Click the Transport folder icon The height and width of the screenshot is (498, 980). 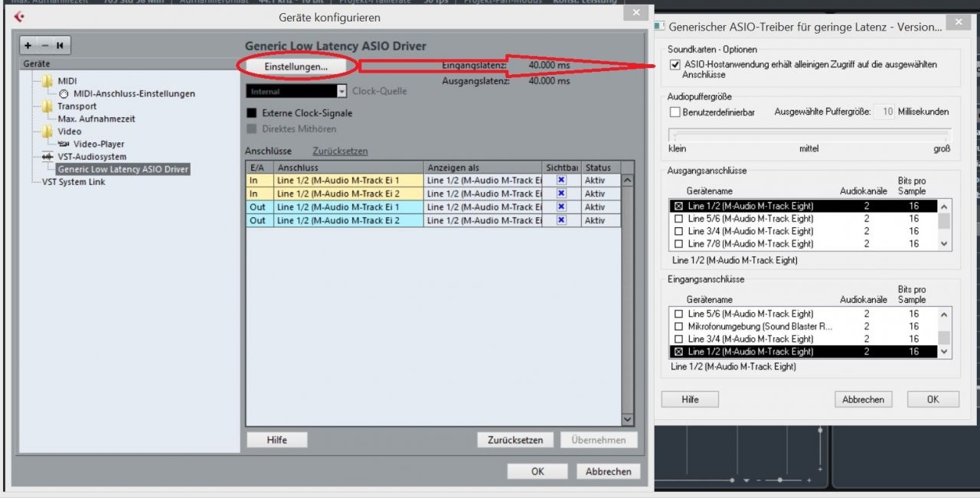[47, 106]
